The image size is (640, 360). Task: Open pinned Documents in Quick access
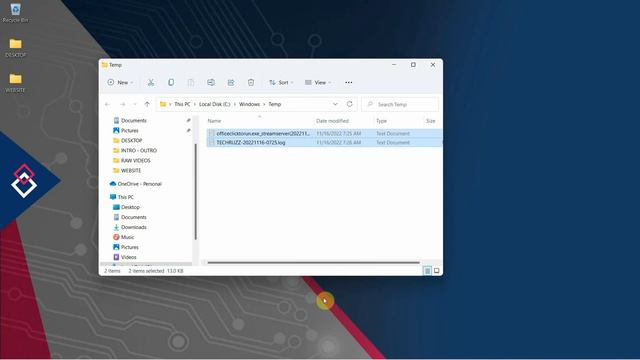[x=133, y=120]
